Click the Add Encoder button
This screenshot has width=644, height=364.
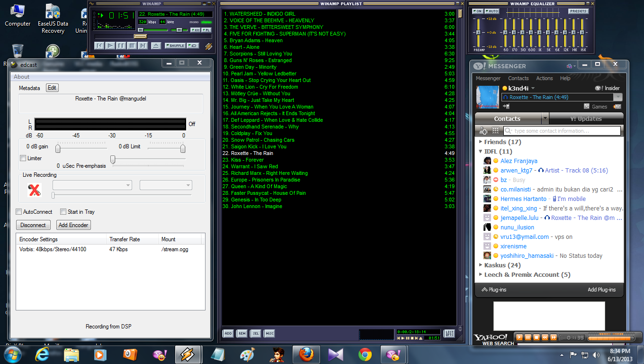point(73,225)
